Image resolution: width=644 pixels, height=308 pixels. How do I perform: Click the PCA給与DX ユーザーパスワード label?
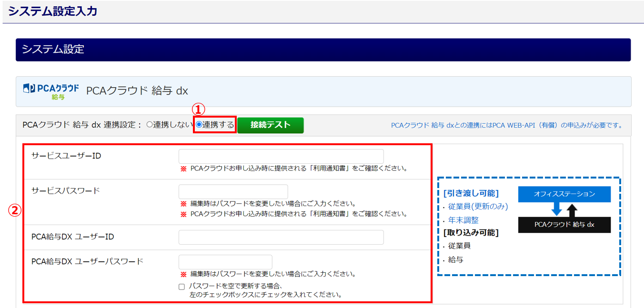pyautogui.click(x=87, y=261)
